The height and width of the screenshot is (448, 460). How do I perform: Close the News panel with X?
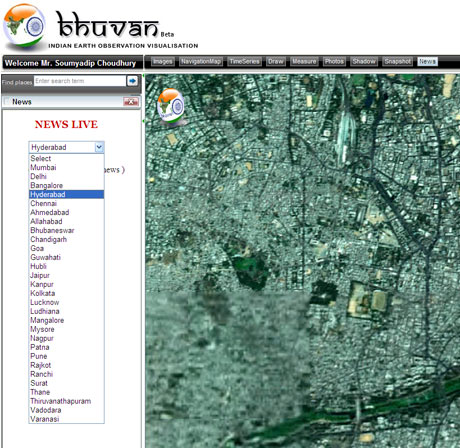[x=131, y=102]
